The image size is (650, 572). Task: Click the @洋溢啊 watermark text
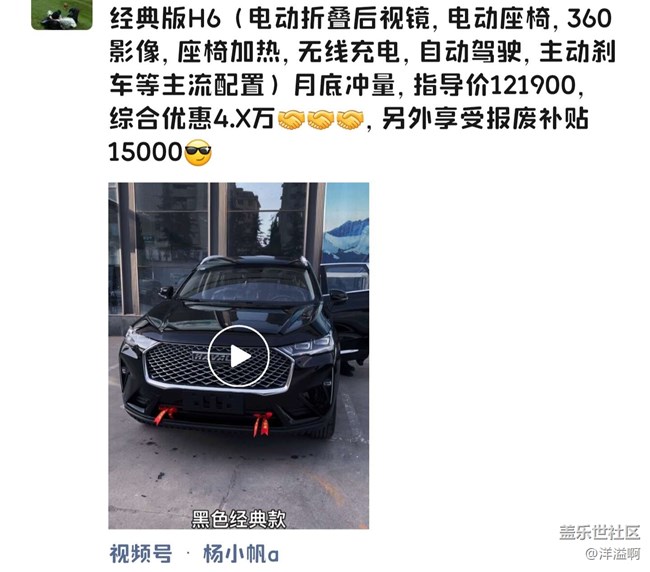click(x=613, y=553)
